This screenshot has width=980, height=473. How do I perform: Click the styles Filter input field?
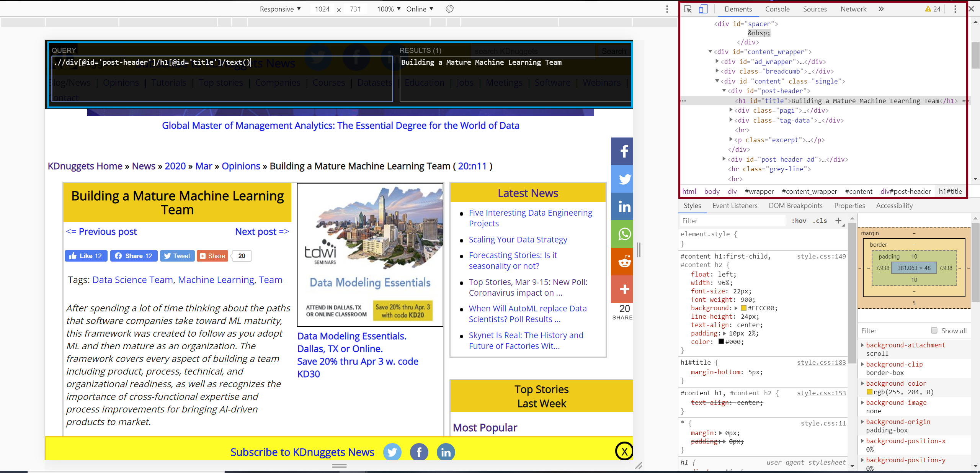click(733, 221)
